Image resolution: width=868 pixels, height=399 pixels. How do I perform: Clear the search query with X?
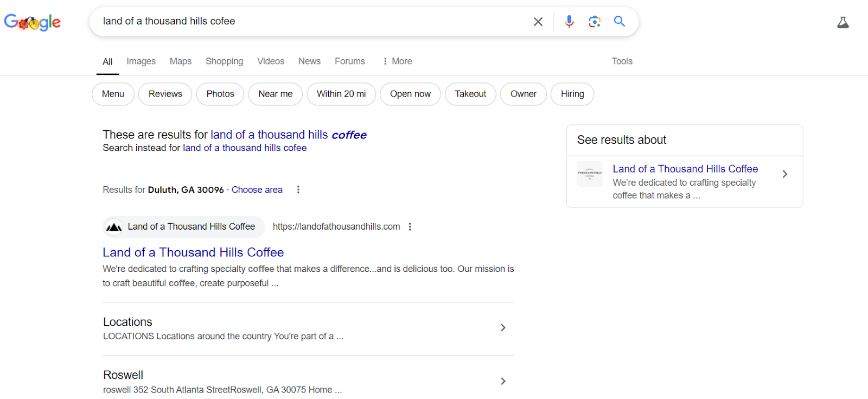pos(538,22)
